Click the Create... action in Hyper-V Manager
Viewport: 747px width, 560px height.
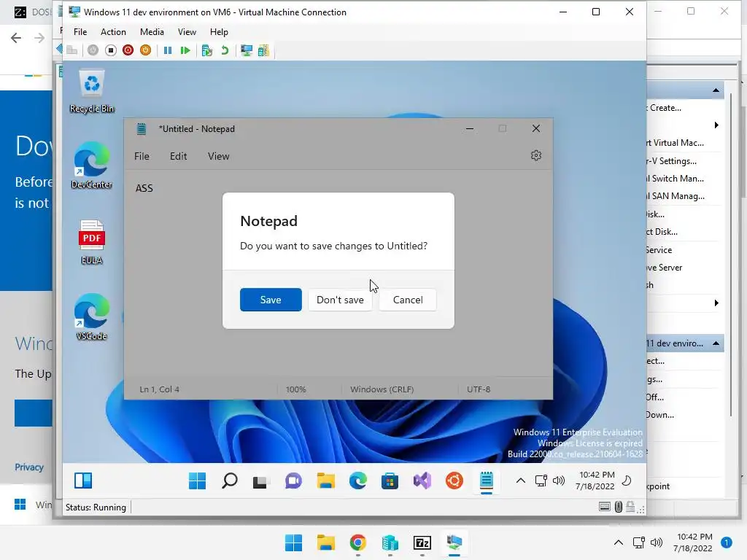tap(665, 108)
